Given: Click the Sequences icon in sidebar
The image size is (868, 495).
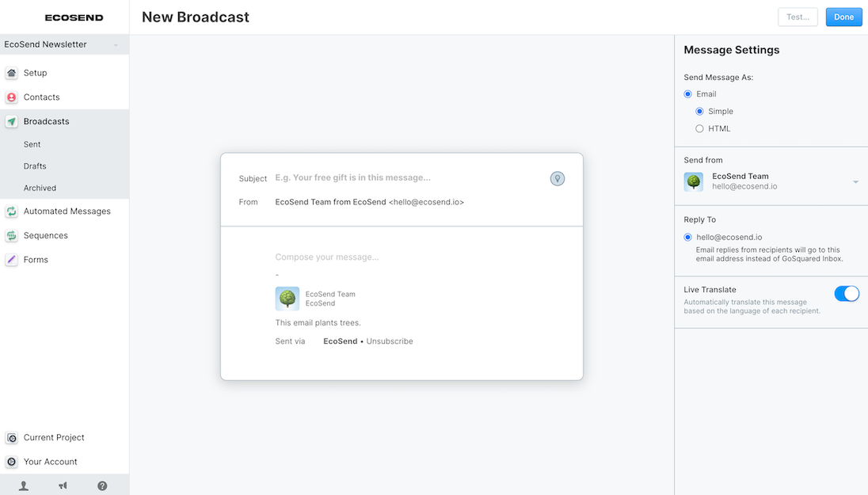Looking at the screenshot, I should (x=12, y=236).
